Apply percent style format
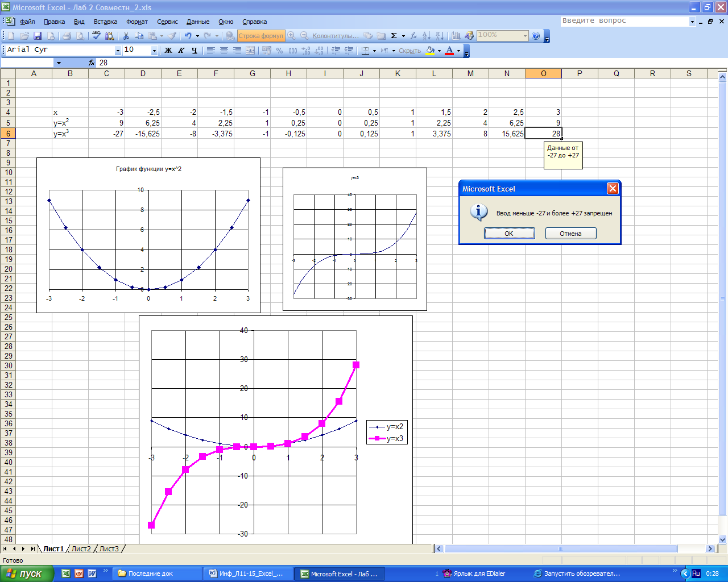Image resolution: width=728 pixels, height=582 pixels. pos(279,51)
